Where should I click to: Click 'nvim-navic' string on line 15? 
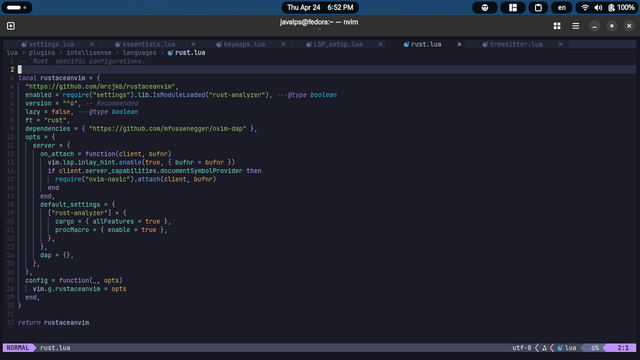click(108, 179)
